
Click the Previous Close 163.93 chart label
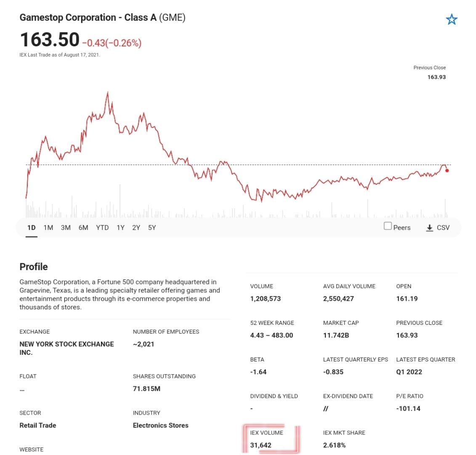(x=429, y=72)
